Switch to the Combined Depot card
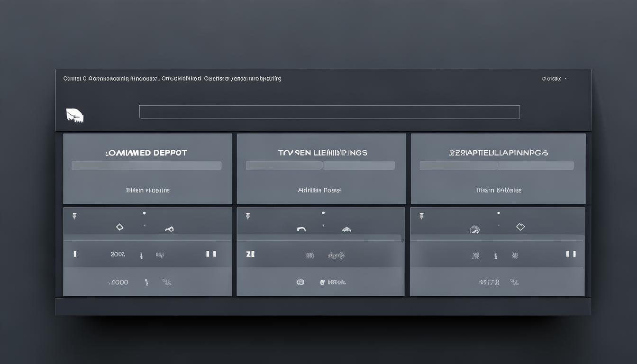 147,153
